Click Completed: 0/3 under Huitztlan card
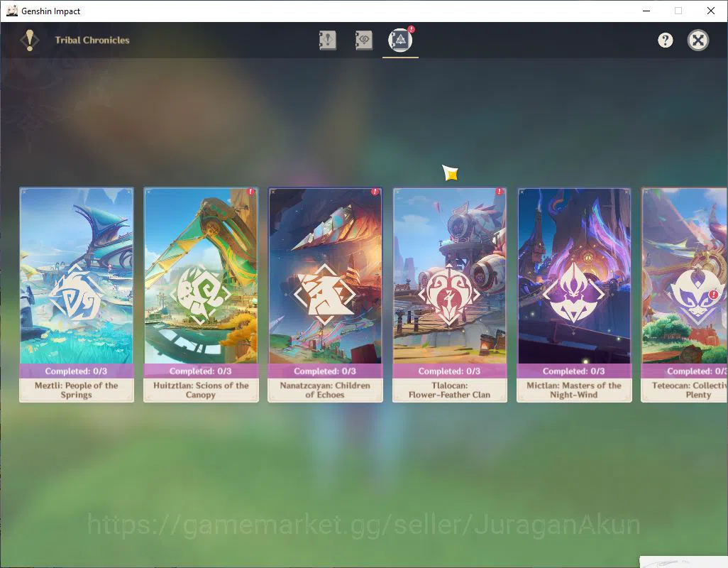The image size is (728, 568). pyautogui.click(x=201, y=371)
